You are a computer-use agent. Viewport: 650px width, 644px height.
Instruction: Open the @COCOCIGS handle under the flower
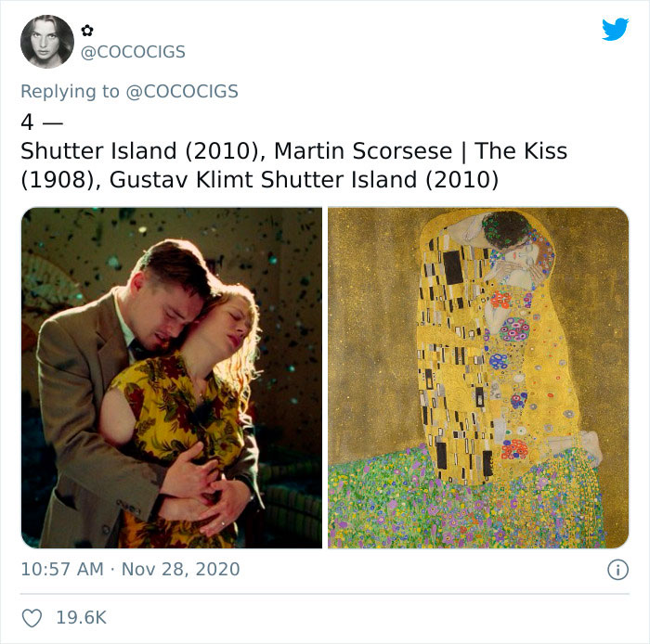[x=135, y=52]
